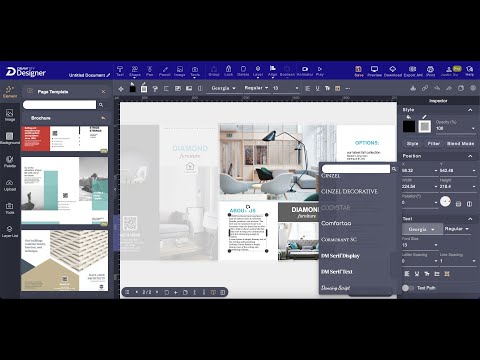480x360 pixels.
Task: Open the Image panel in left sidebar
Action: [x=10, y=115]
